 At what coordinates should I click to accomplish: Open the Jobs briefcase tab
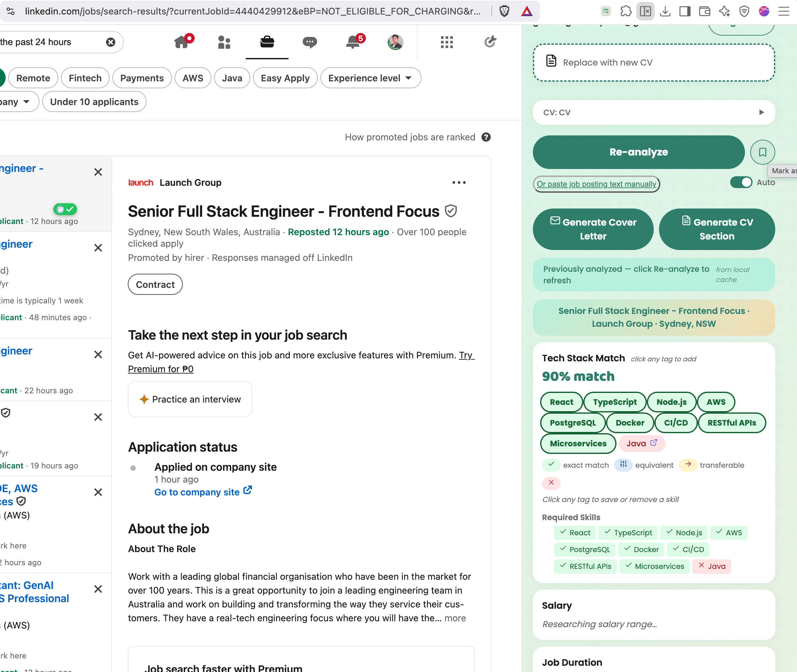(267, 42)
